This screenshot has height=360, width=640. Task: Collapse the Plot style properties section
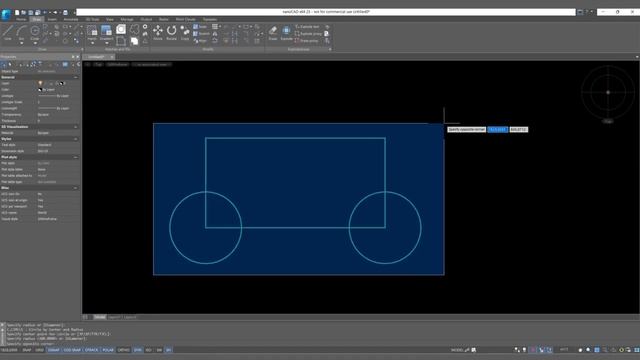click(x=76, y=157)
